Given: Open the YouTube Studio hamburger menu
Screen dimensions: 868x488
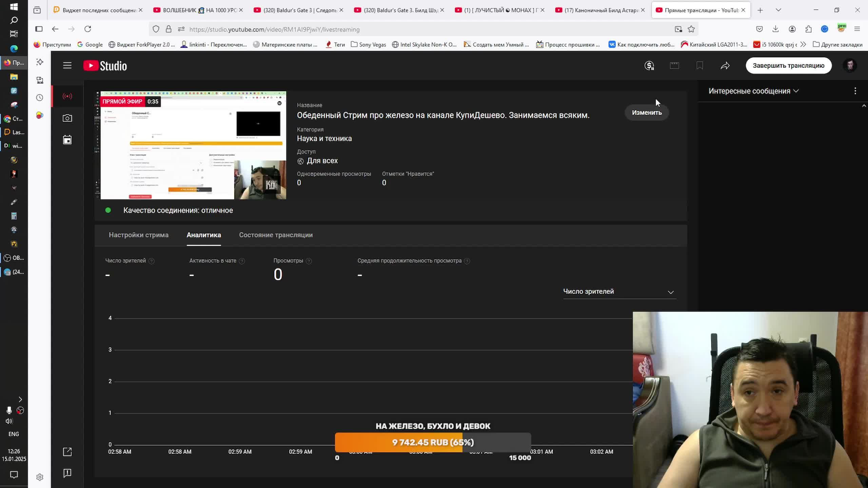Looking at the screenshot, I should pos(67,65).
